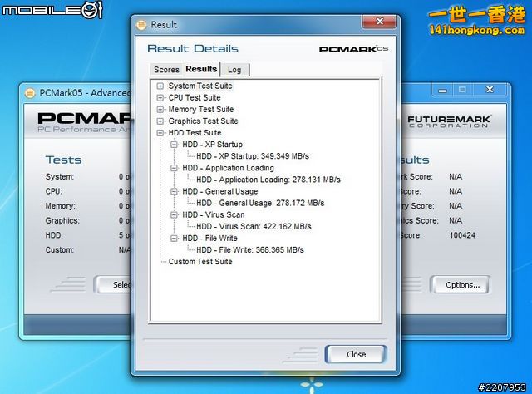Select the Custom Test Suite tree item
This screenshot has width=532, height=394.
pos(200,262)
